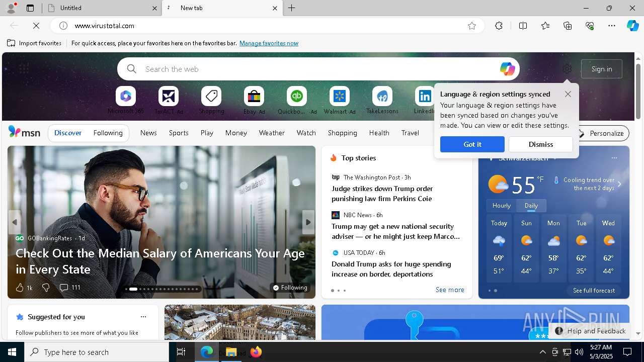The height and width of the screenshot is (362, 644).
Task: Open the tab actions menu icon
Action: [x=30, y=8]
